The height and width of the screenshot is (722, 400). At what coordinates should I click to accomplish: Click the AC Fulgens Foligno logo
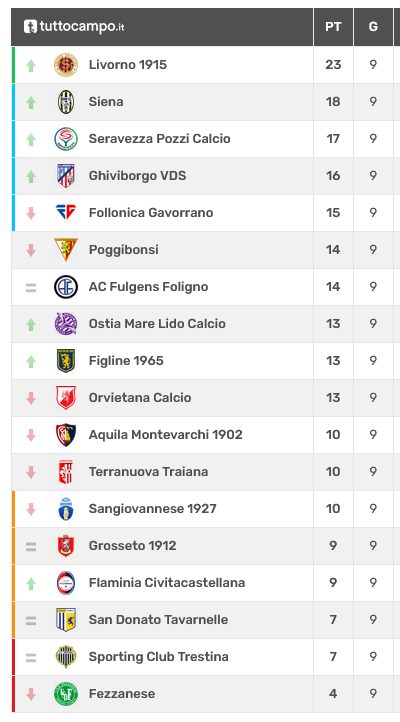click(x=66, y=287)
